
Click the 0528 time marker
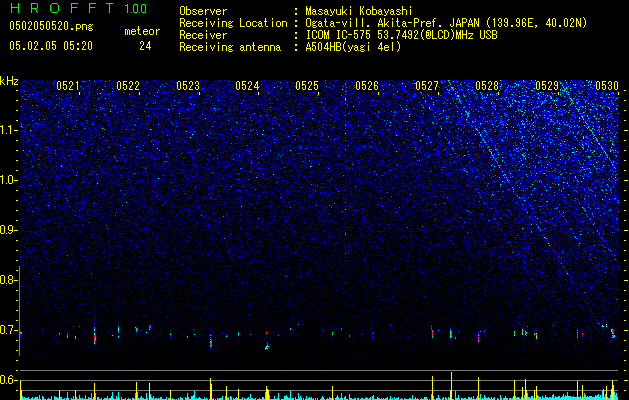[x=487, y=86]
